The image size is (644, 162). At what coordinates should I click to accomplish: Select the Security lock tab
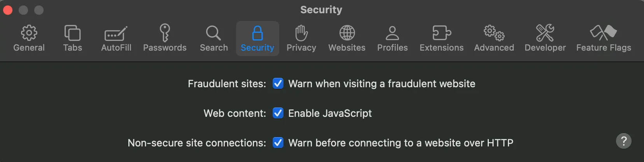(x=257, y=39)
